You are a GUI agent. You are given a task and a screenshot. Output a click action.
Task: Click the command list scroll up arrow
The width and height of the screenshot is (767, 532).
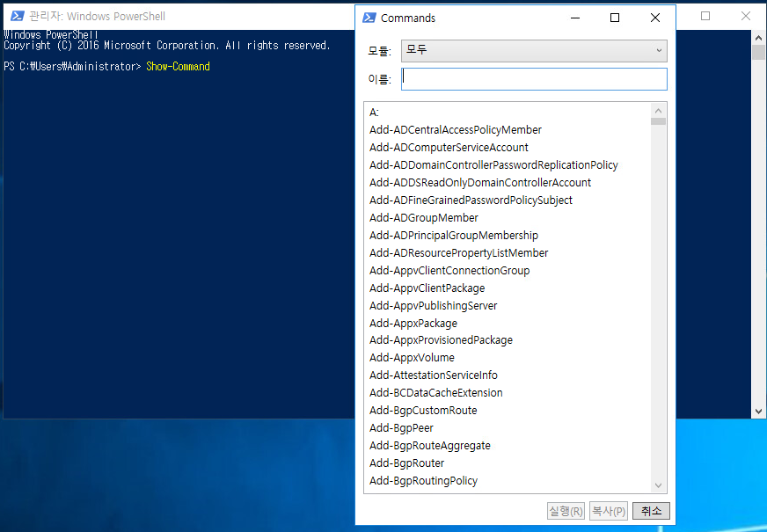click(659, 111)
